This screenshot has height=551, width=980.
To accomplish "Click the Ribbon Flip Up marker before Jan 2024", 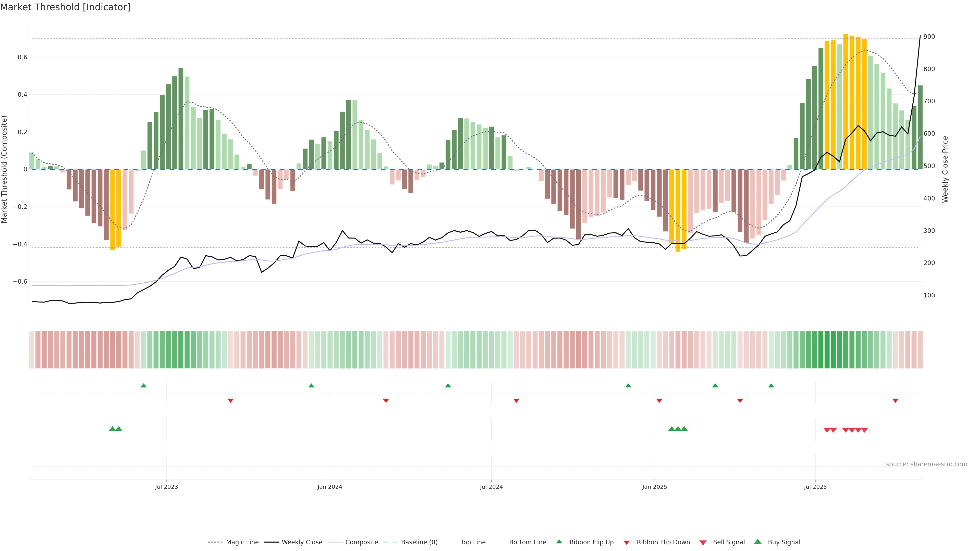I will [x=311, y=386].
